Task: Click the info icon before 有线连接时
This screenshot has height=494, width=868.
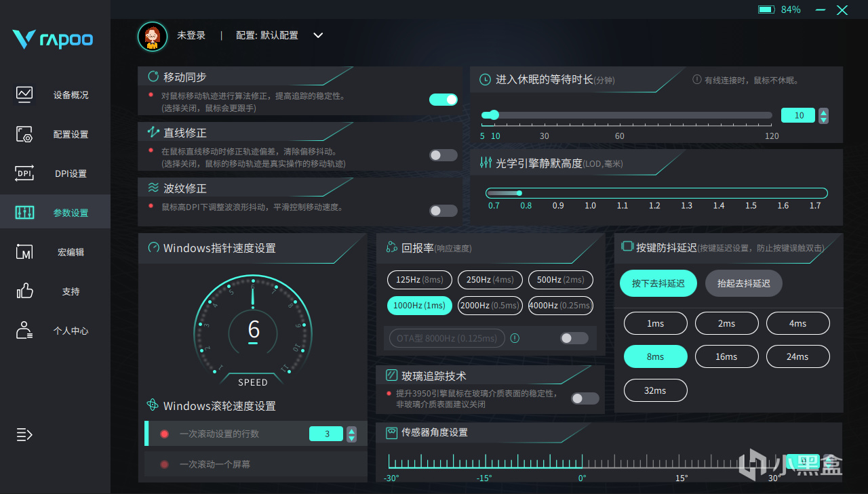Action: pyautogui.click(x=696, y=80)
